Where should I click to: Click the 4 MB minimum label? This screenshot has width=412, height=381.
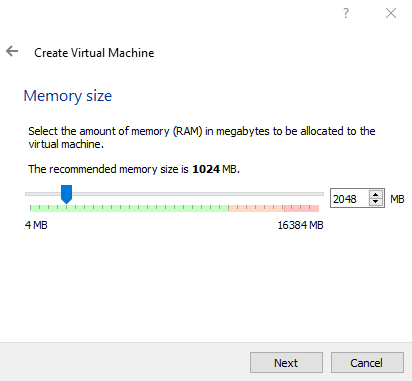coord(36,225)
